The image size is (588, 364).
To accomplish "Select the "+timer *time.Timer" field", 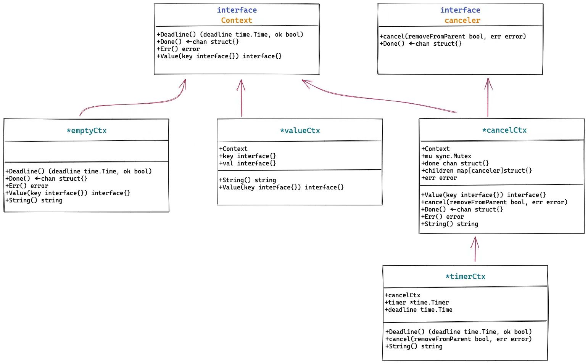I will click(417, 302).
